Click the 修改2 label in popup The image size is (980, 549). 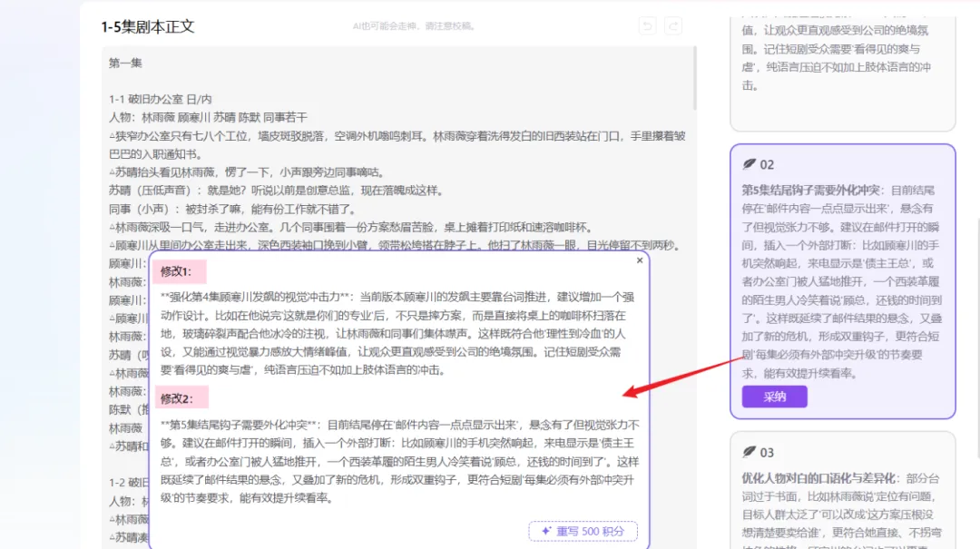tap(177, 398)
